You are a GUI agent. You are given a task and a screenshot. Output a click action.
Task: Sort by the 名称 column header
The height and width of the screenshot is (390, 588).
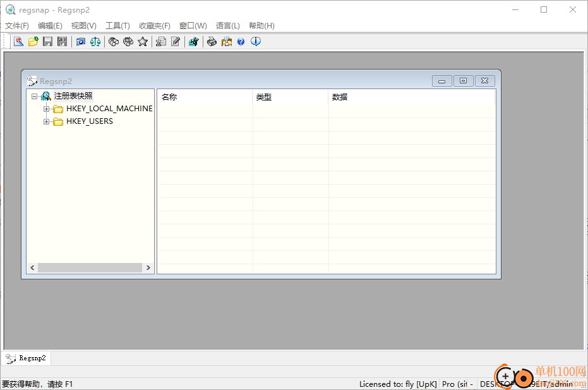205,97
